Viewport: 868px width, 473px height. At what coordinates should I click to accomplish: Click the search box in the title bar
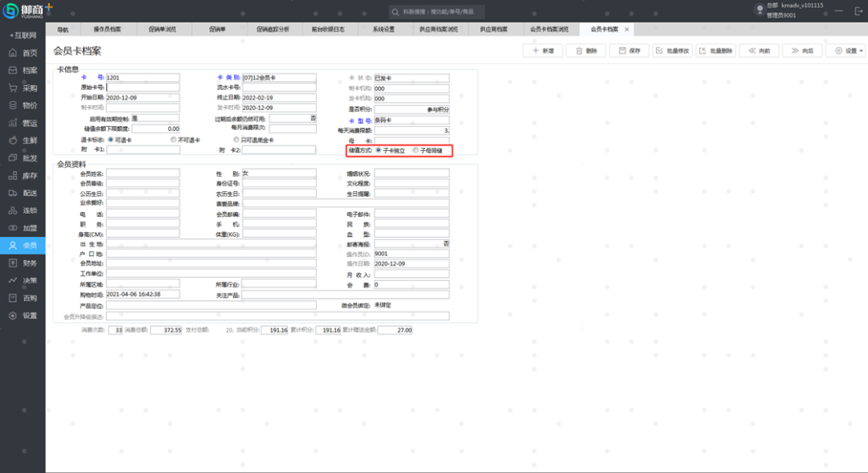pyautogui.click(x=437, y=11)
